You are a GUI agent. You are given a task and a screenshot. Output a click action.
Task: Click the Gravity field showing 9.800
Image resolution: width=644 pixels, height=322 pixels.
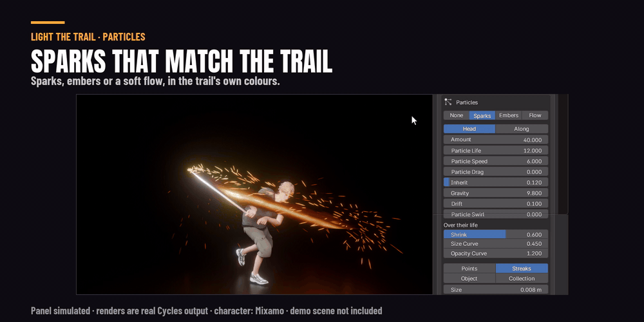pos(496,193)
